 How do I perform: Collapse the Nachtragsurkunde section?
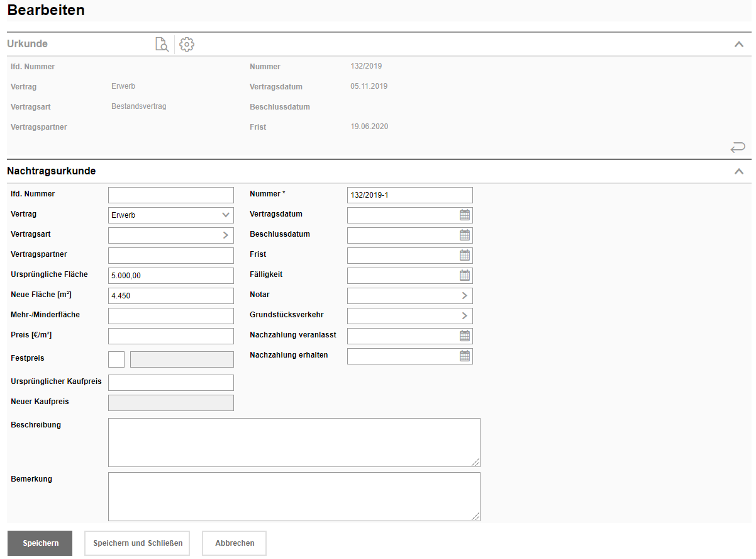coord(739,171)
